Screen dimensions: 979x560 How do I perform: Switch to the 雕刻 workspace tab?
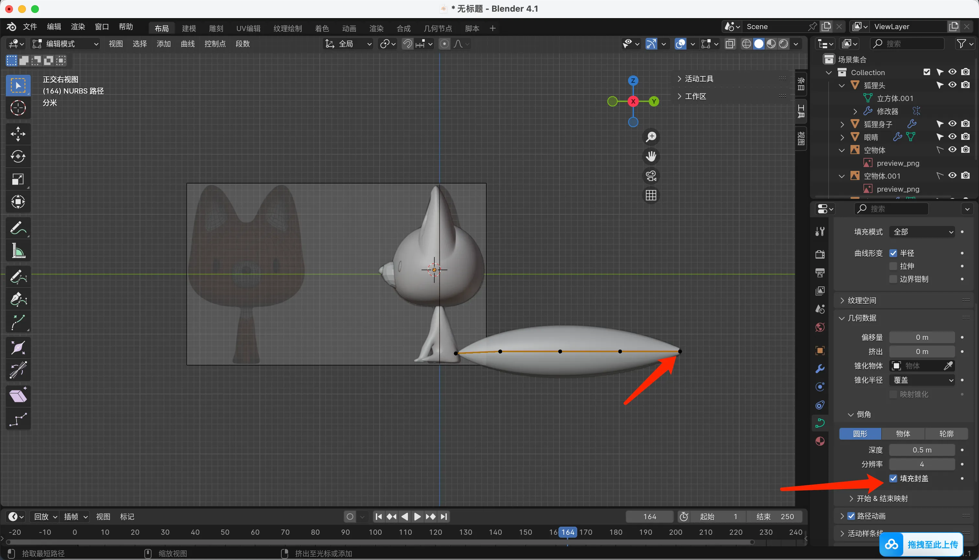pos(216,28)
